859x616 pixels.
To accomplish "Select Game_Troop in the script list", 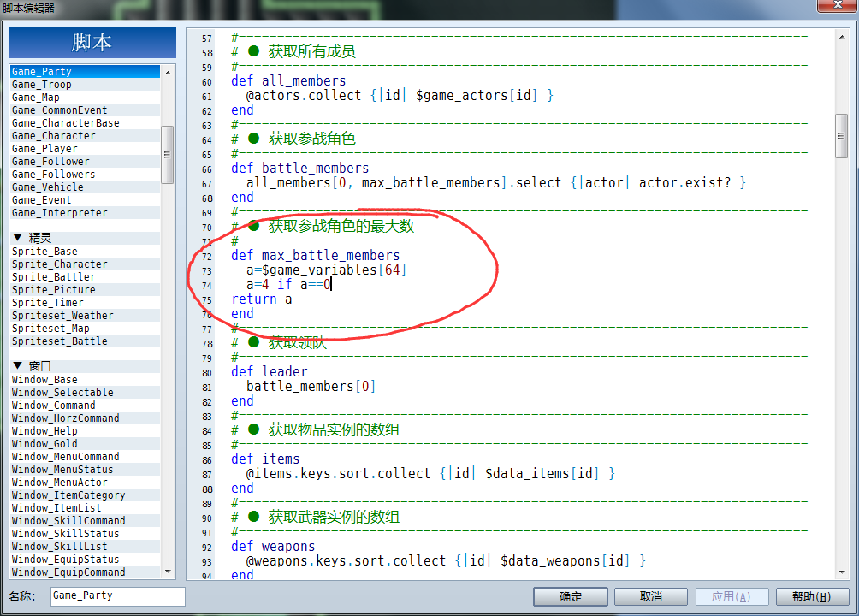I will pyautogui.click(x=85, y=85).
